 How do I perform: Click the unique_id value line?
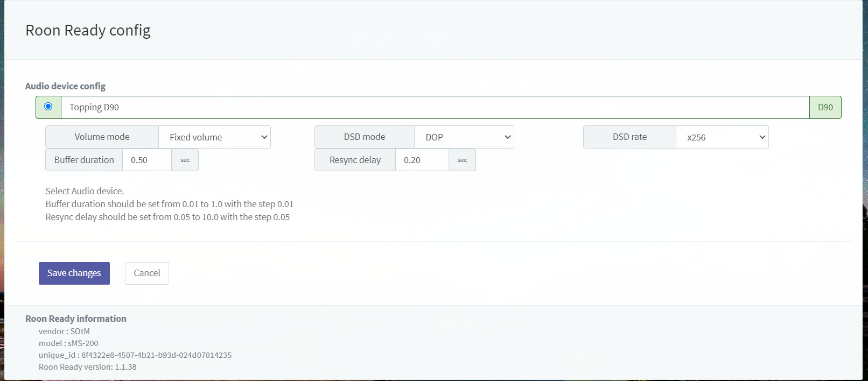click(x=135, y=355)
